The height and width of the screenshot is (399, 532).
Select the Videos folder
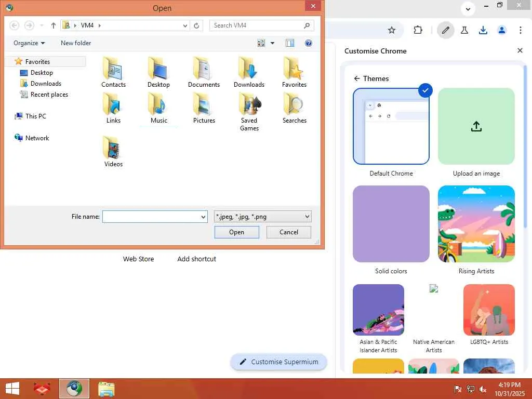[113, 152]
